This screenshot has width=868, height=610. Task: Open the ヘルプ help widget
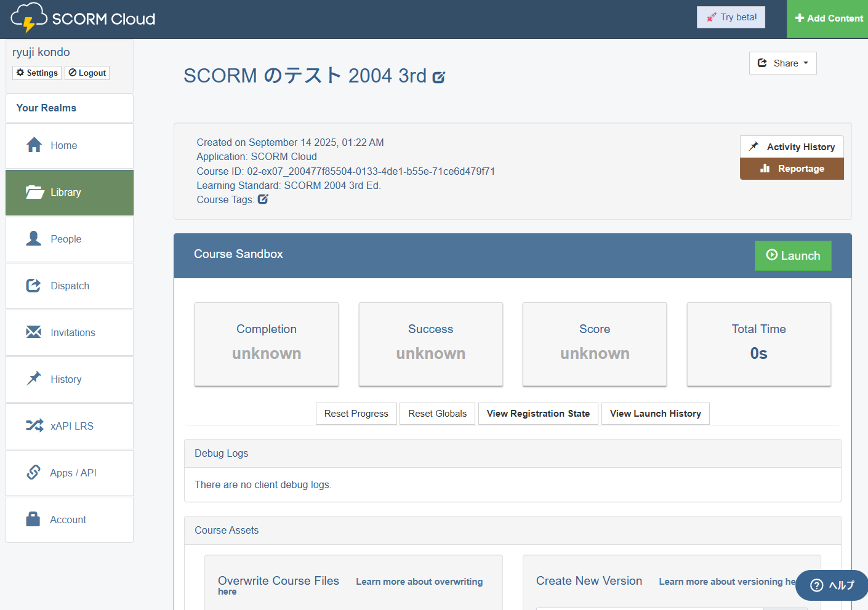[x=832, y=585]
